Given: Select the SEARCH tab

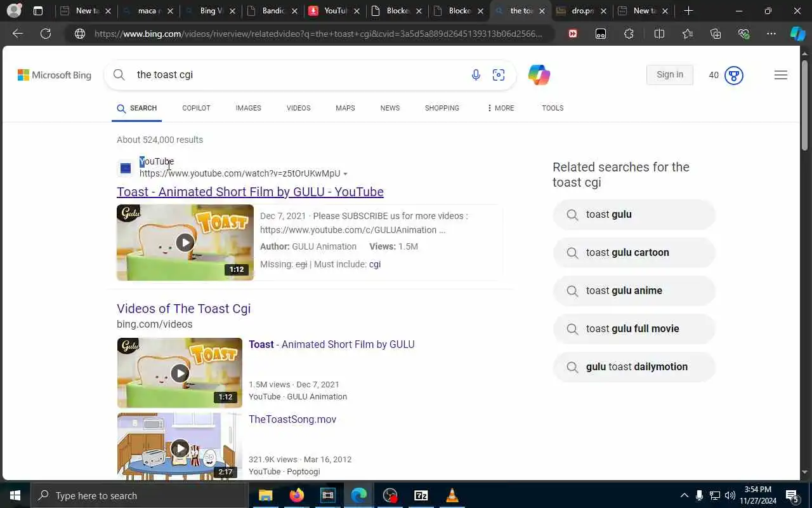Looking at the screenshot, I should click(137, 108).
